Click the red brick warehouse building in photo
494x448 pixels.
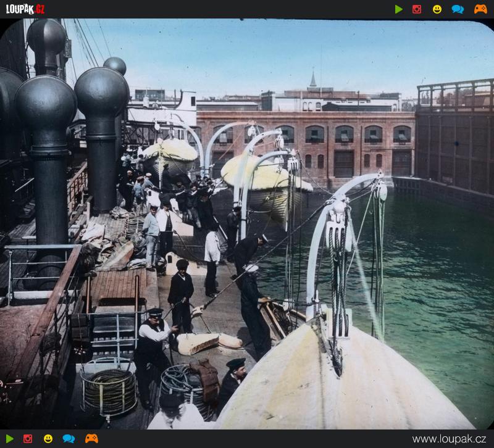click(x=346, y=145)
